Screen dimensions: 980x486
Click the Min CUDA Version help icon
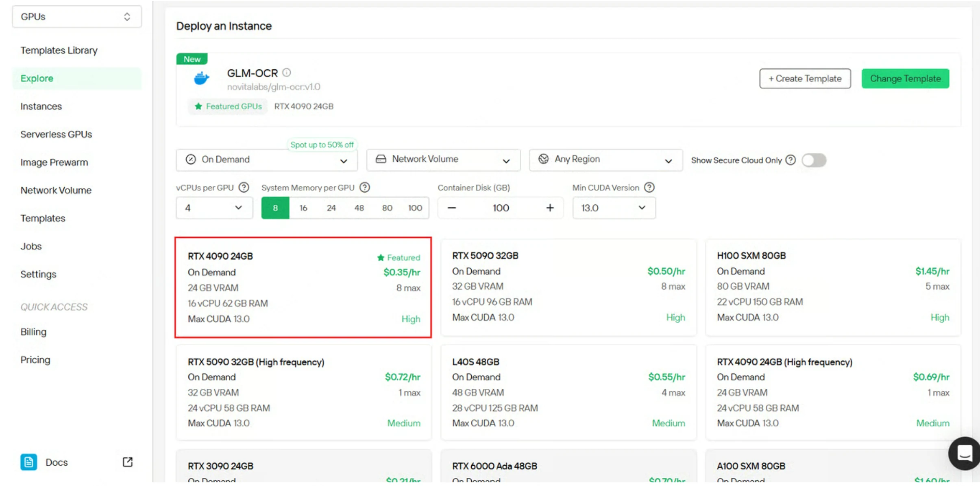click(x=649, y=187)
